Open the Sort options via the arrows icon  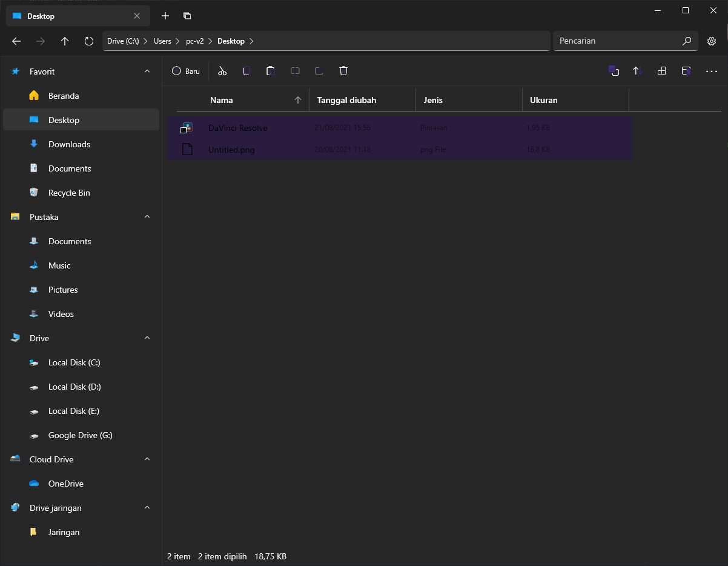click(x=637, y=71)
